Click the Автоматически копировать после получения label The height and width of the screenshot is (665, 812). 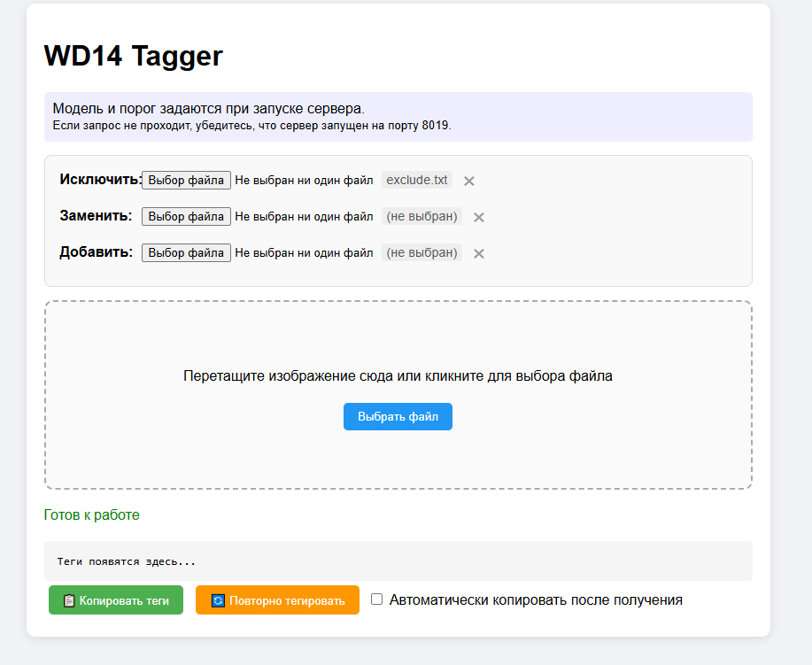[x=536, y=599]
